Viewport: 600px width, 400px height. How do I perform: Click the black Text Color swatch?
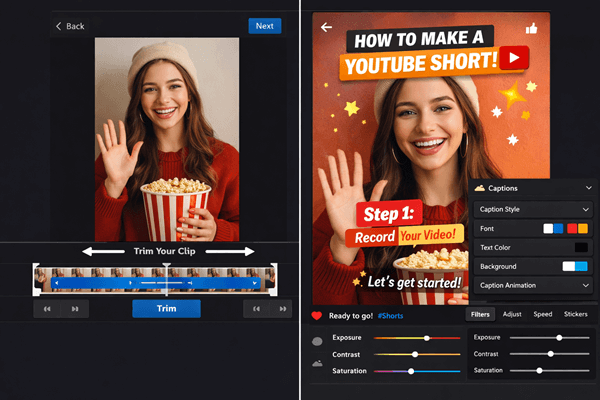[581, 247]
